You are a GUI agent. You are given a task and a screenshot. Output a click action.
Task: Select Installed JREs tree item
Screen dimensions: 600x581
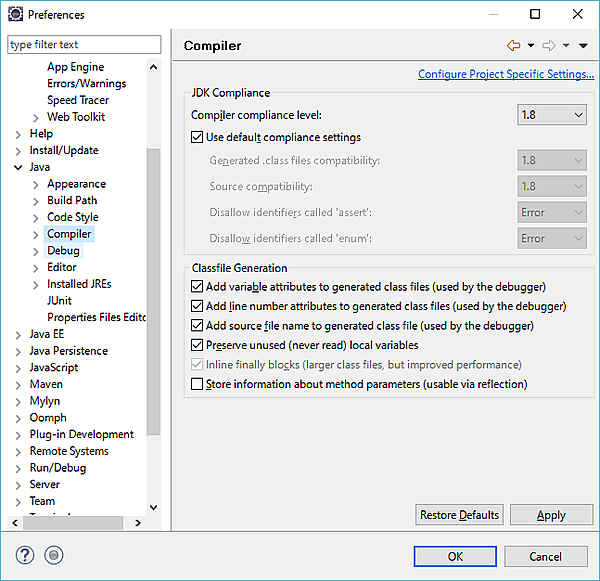tap(79, 284)
